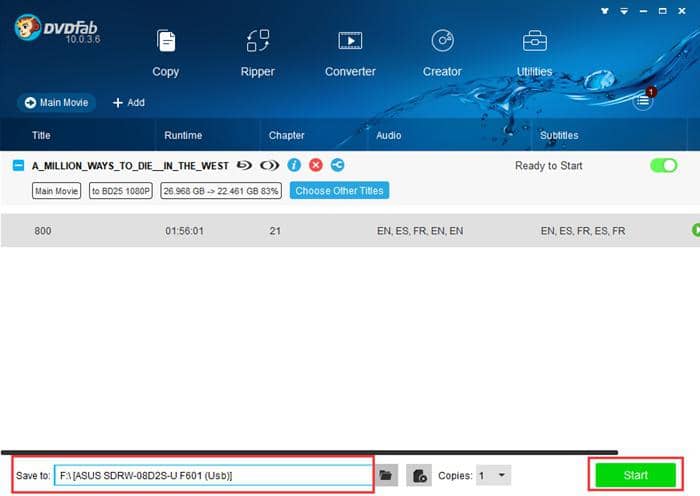Click the Runtime column header

183,135
